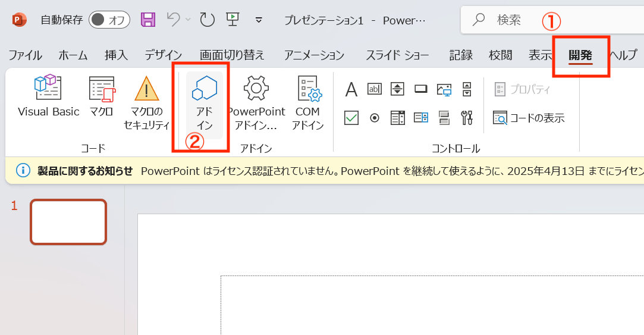Insert a Text Box control
The width and height of the screenshot is (644, 335).
click(x=375, y=89)
